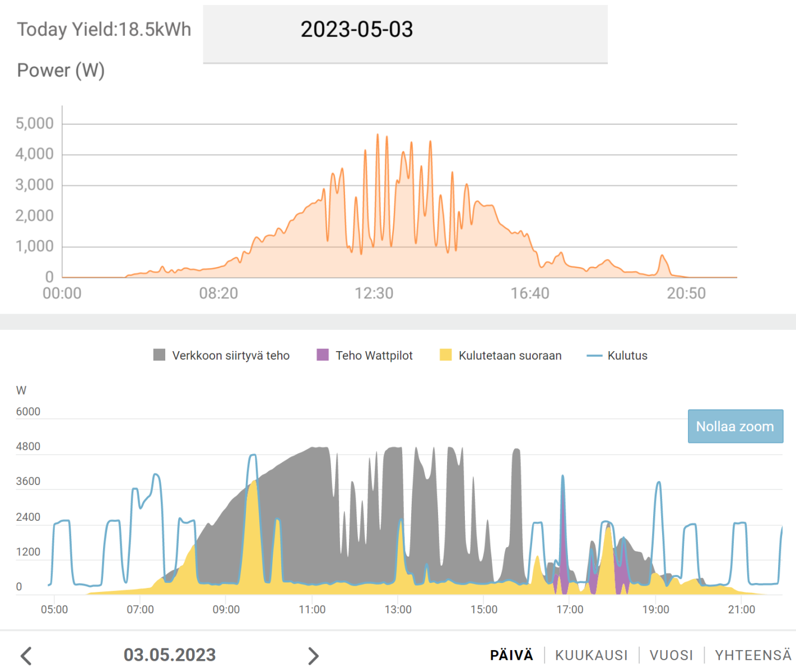This screenshot has height=672, width=796.
Task: Switch to the KUUKAUSI tab
Action: [592, 655]
